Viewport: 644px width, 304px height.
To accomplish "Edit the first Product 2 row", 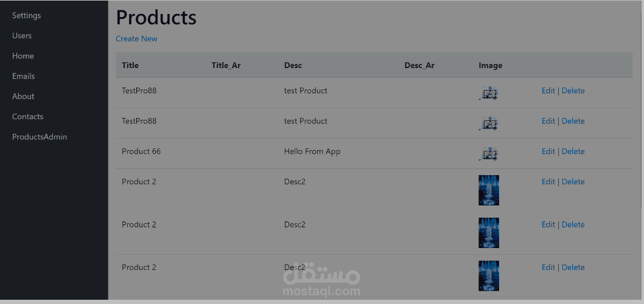I will [x=548, y=182].
